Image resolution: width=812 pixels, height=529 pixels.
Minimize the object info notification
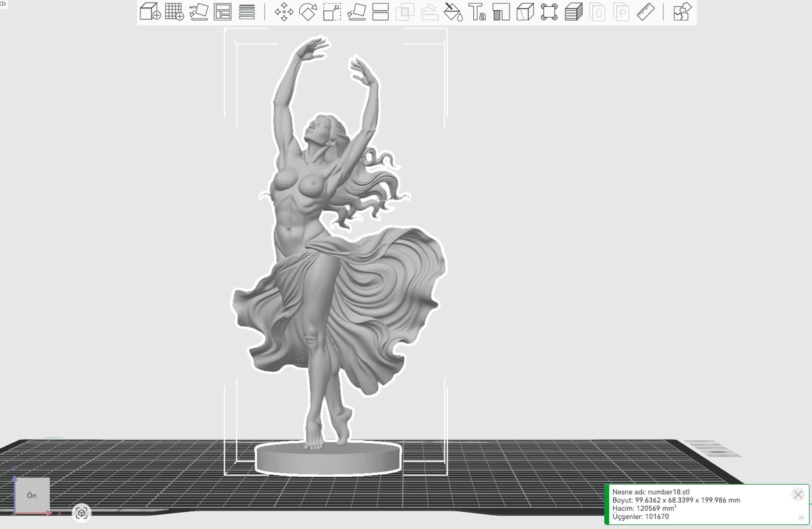[x=801, y=518]
